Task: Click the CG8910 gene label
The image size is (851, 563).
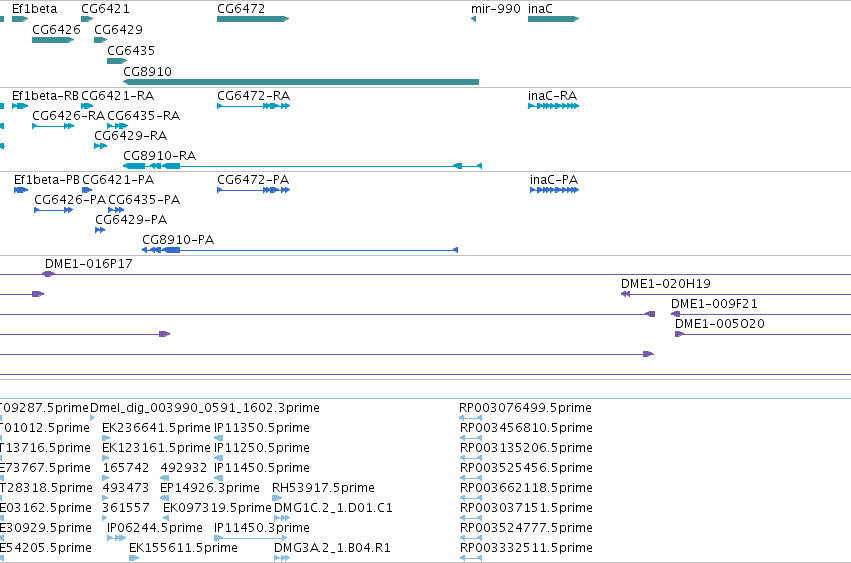Action: coord(147,72)
